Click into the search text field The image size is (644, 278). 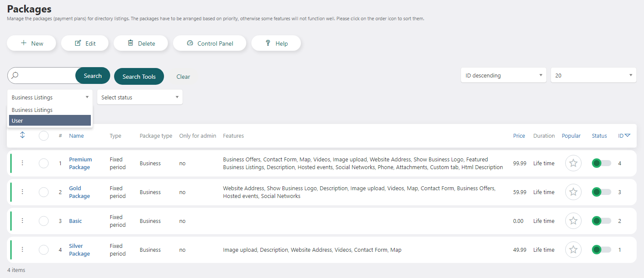coord(46,76)
